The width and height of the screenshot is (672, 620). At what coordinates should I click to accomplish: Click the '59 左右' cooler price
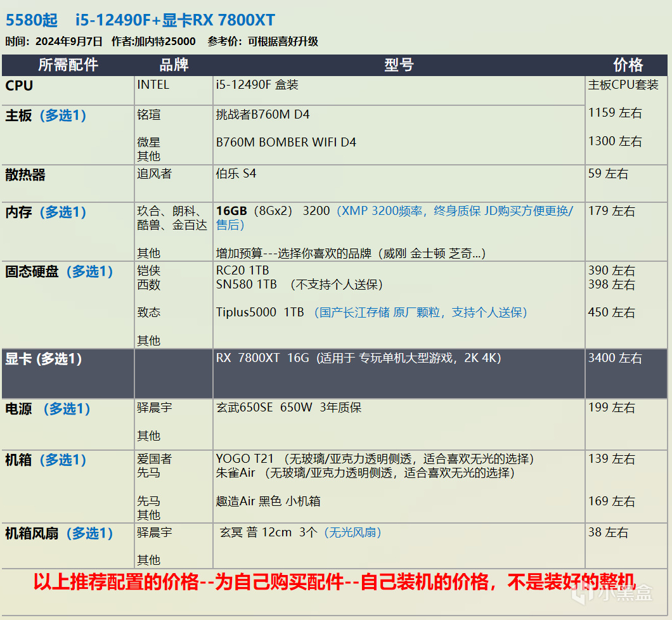coord(608,174)
